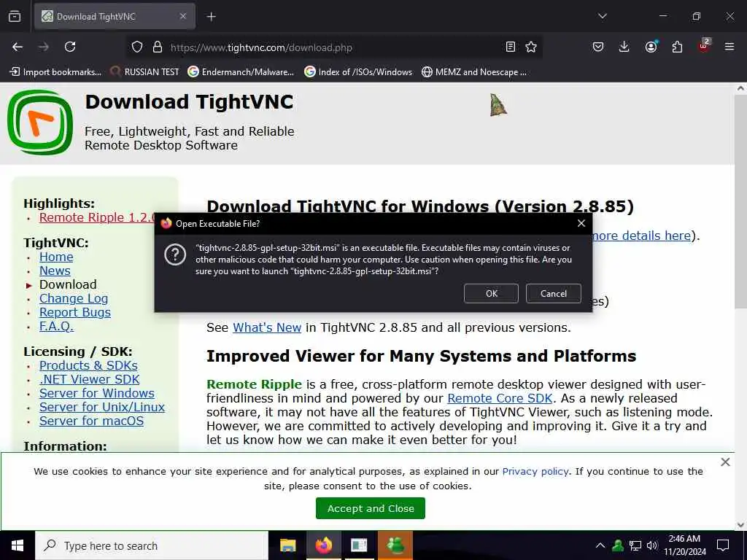Open the Extensions puzzle icon
Viewport: 747px width, 560px height.
[x=677, y=47]
